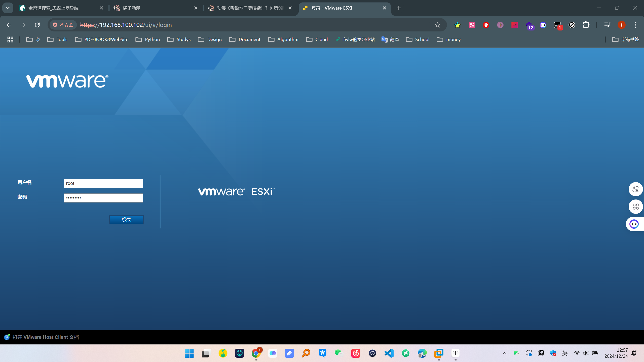Open Microsoft Edge from taskbar
Image resolution: width=644 pixels, height=362 pixels.
(422, 353)
